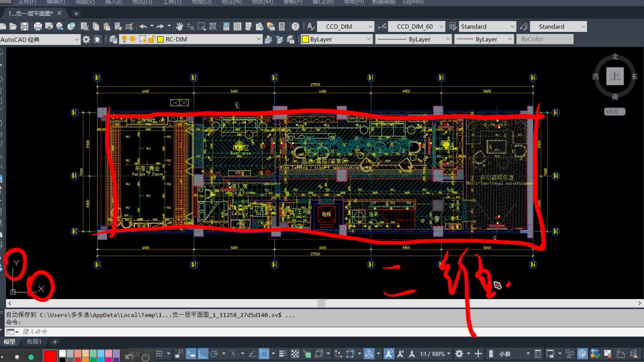The image size is (644, 362).
Task: Launch the Layer Properties Manager icon
Action: tap(113, 39)
